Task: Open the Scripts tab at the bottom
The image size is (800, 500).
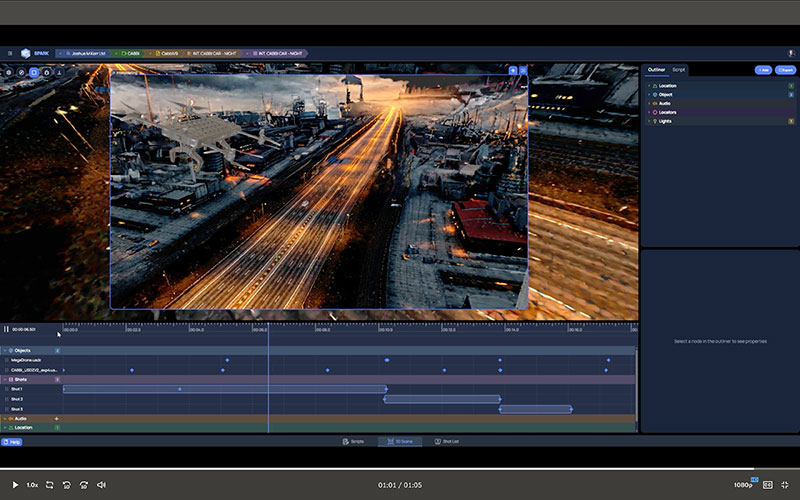Action: tap(353, 441)
